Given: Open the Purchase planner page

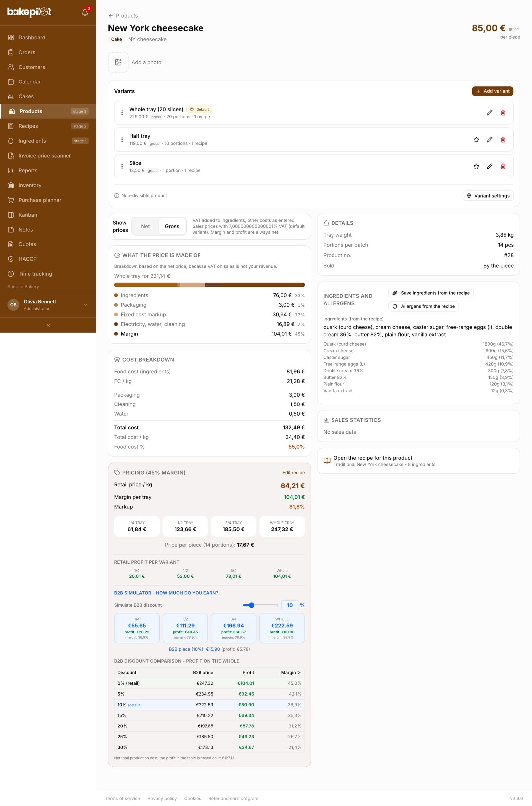Looking at the screenshot, I should coord(48,200).
